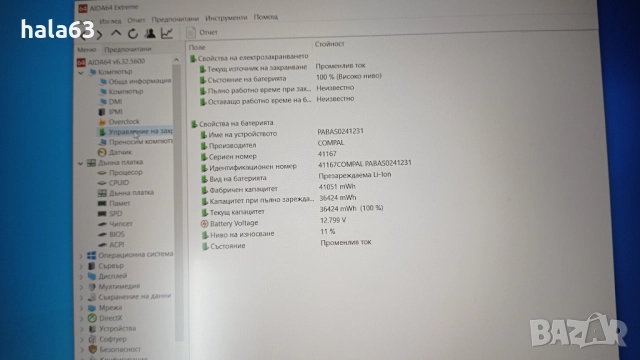Expand the Мултимедия branch
This screenshot has width=640, height=360.
[x=81, y=287]
